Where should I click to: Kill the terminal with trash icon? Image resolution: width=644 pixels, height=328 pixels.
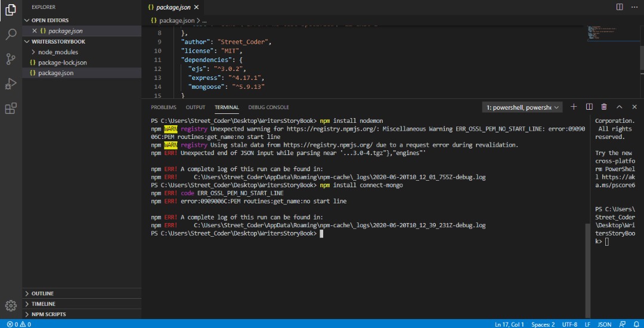coord(603,107)
